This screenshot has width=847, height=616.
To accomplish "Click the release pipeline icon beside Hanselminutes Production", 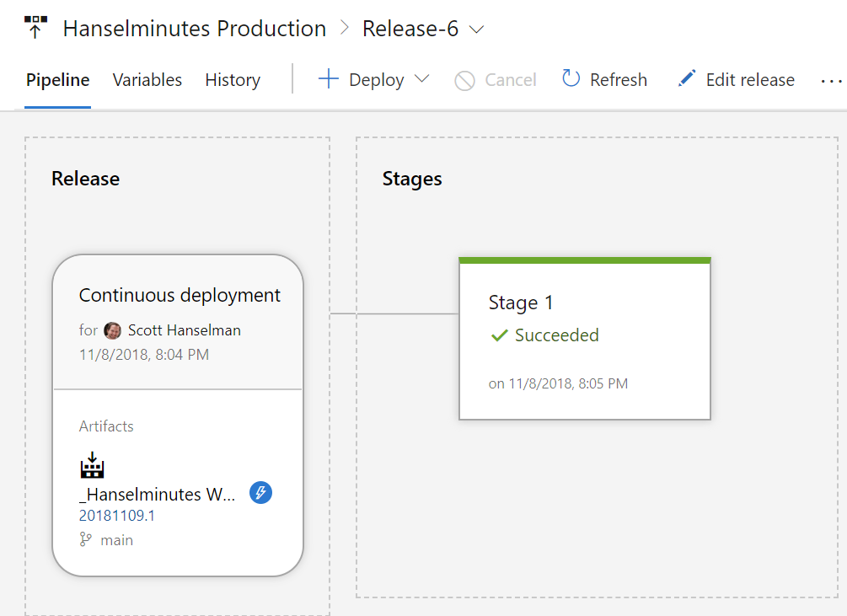I will click(x=35, y=28).
